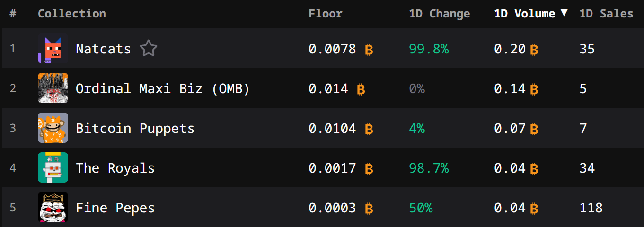Select the 50% change value
The width and height of the screenshot is (644, 227).
click(421, 208)
